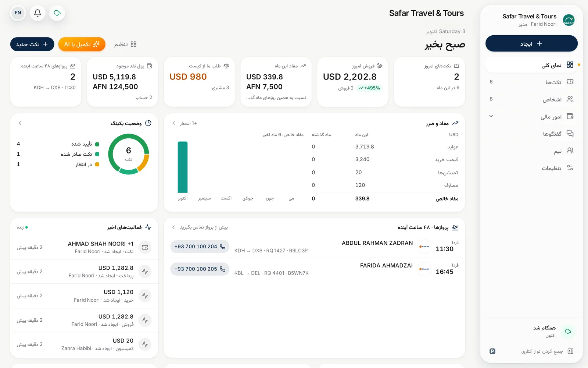Open تنظیمات in sidebar
Viewport: 588px width, 368px height.
pos(531,168)
